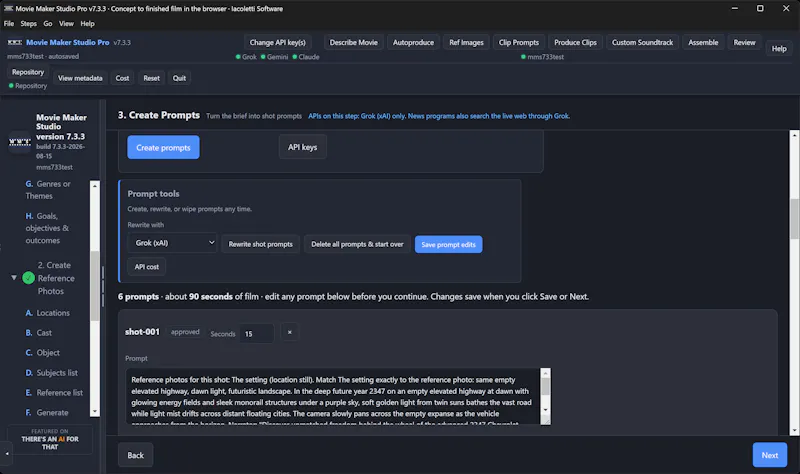Click Delete all prompts & start over

(x=357, y=244)
